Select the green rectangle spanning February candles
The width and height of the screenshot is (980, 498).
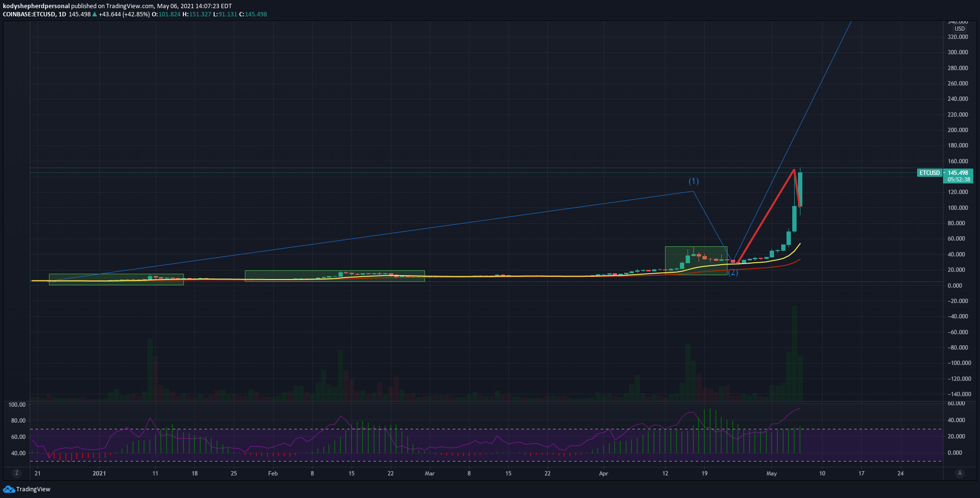pos(335,276)
